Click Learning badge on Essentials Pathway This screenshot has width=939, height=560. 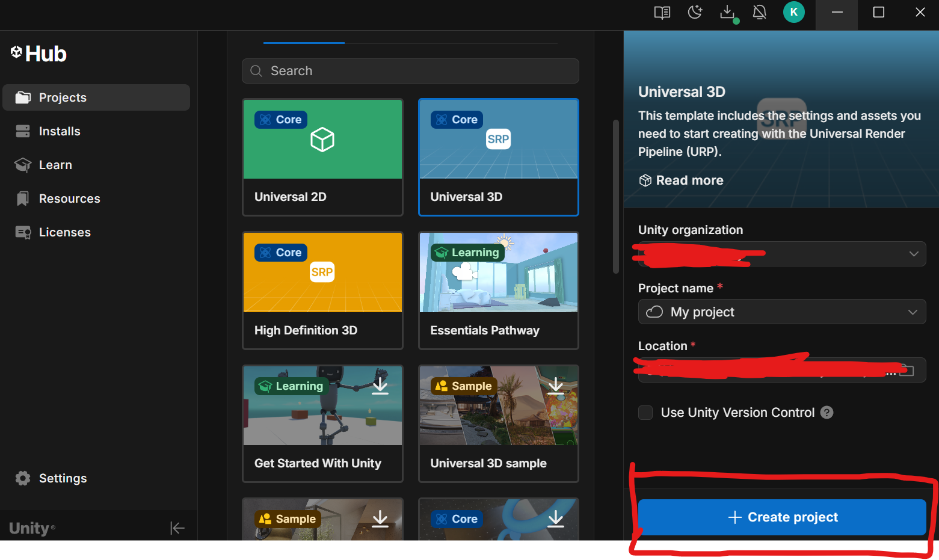pyautogui.click(x=467, y=253)
